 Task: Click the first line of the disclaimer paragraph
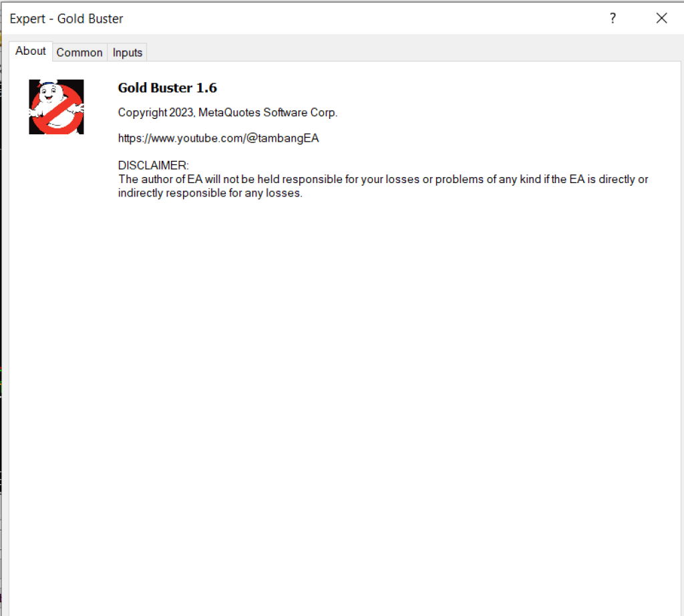pyautogui.click(x=383, y=179)
